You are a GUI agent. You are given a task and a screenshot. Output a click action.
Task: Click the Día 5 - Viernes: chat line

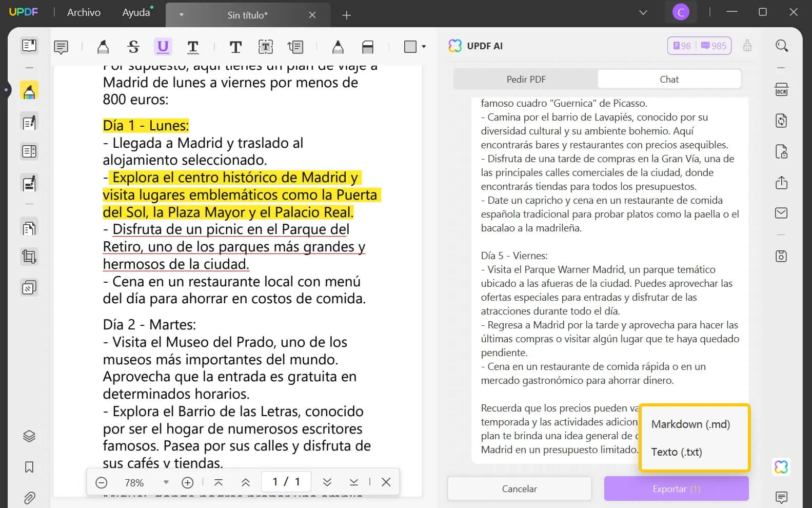[x=514, y=256]
